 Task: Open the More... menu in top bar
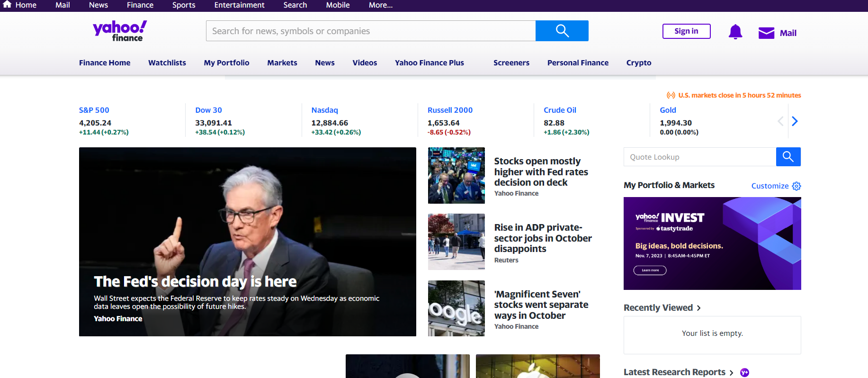(x=381, y=5)
